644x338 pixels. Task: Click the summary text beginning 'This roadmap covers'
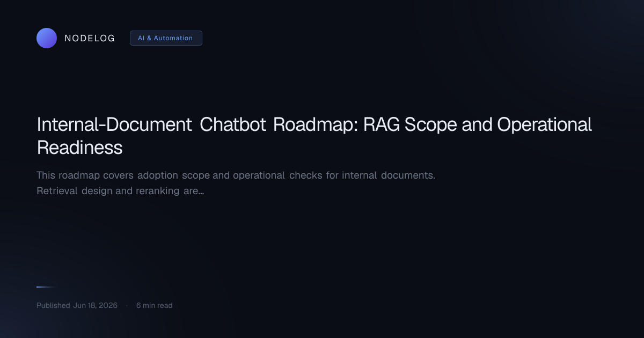236,183
